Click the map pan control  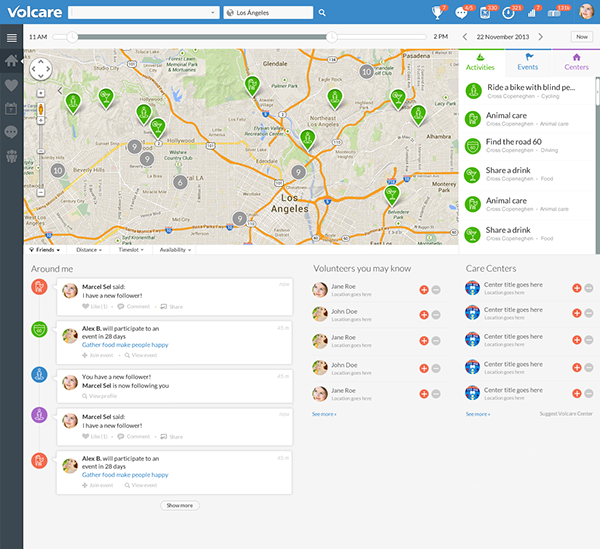(x=41, y=69)
